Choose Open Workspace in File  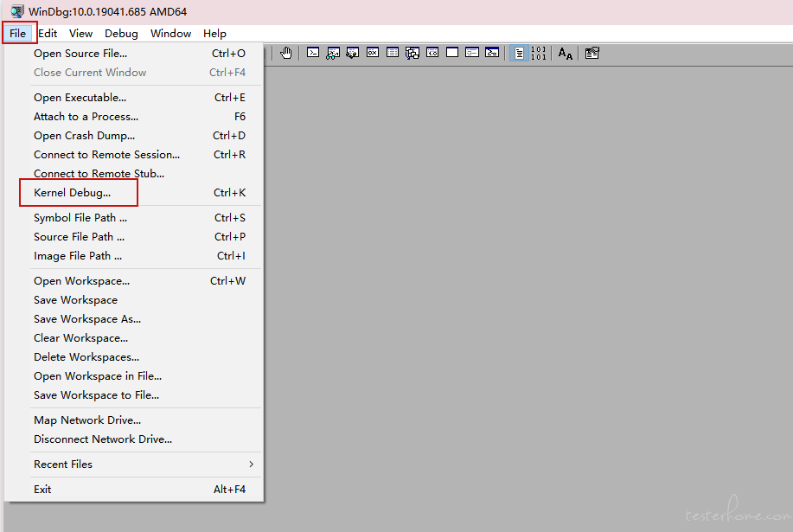coord(134,376)
